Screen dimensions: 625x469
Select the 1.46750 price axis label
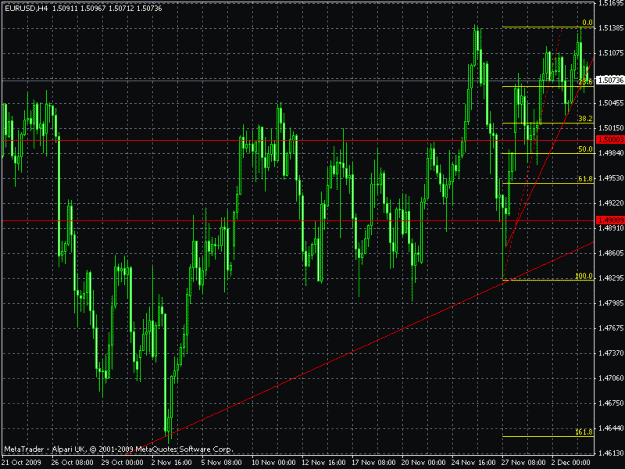[x=611, y=403]
